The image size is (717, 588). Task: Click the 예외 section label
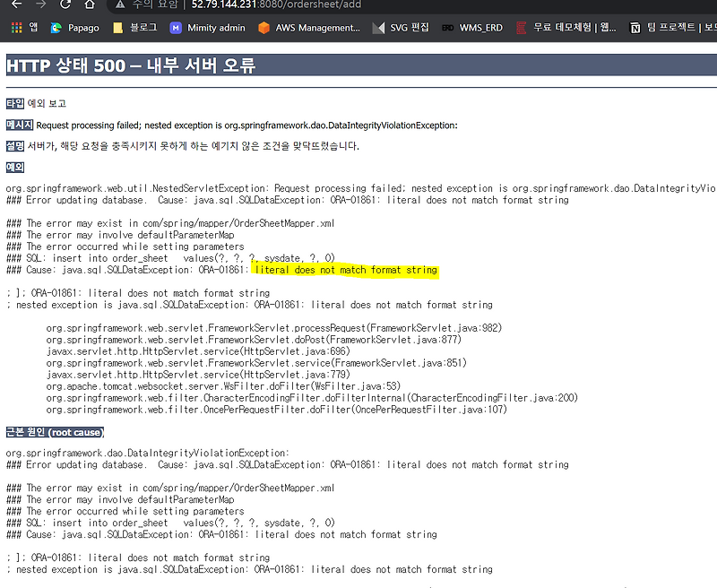pyautogui.click(x=13, y=168)
